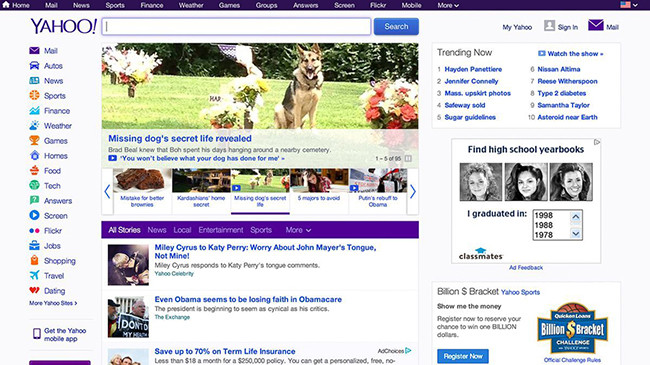650x365 pixels.
Task: Click the up arrow in graduation year list
Action: coord(576,217)
